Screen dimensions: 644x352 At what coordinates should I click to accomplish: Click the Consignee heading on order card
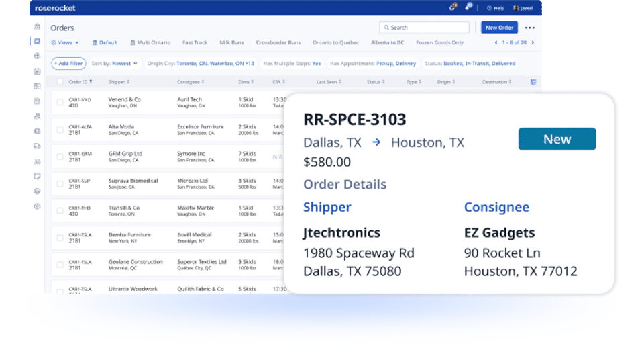tap(496, 207)
